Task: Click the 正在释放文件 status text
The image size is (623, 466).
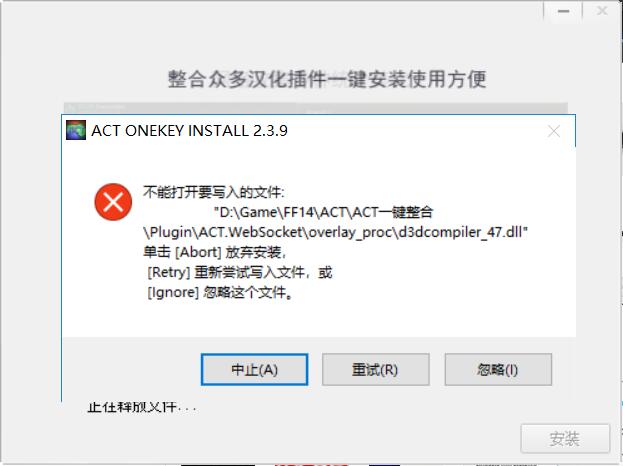Action: (x=142, y=407)
